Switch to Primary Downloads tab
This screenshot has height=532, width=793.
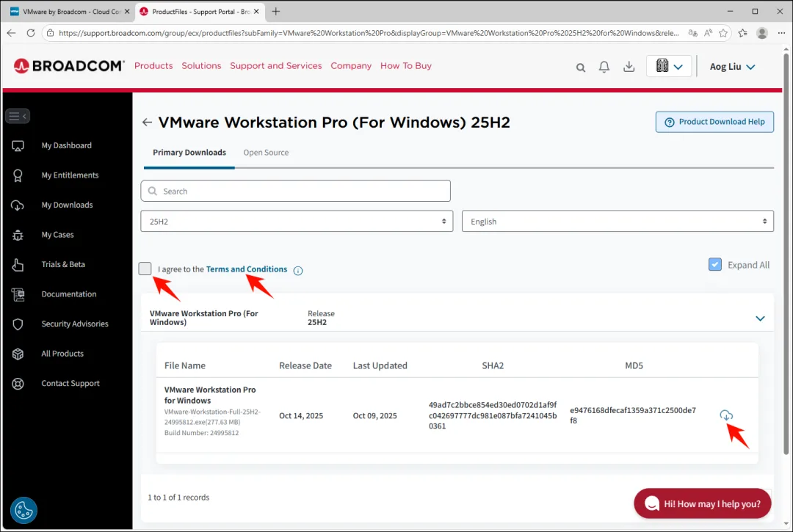pyautogui.click(x=189, y=153)
